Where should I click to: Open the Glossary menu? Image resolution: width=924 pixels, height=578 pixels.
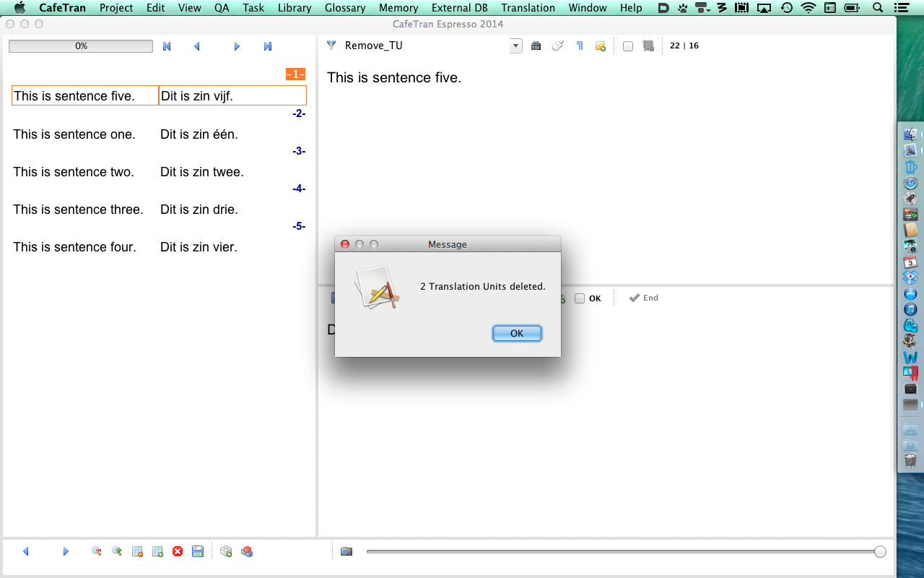tap(345, 8)
